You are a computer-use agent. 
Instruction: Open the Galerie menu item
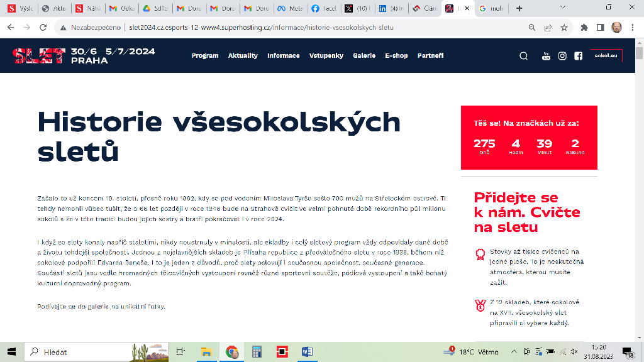click(x=364, y=56)
